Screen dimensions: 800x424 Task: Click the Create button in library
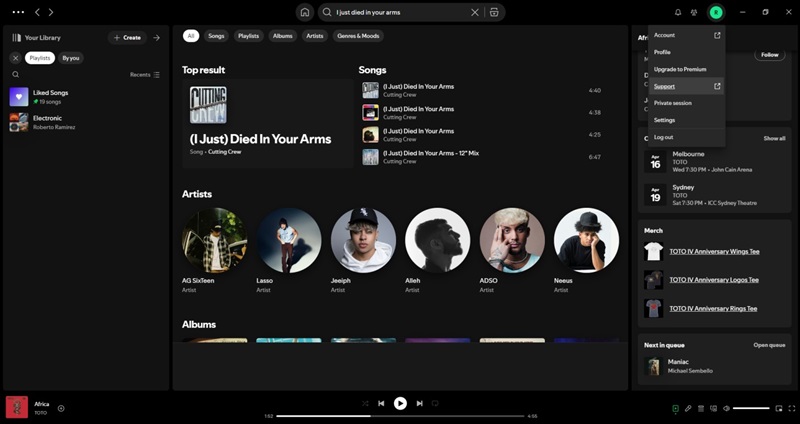click(128, 38)
